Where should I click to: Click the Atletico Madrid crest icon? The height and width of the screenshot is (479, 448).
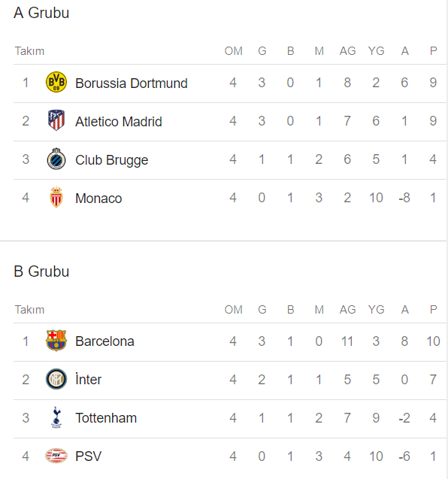(x=56, y=120)
